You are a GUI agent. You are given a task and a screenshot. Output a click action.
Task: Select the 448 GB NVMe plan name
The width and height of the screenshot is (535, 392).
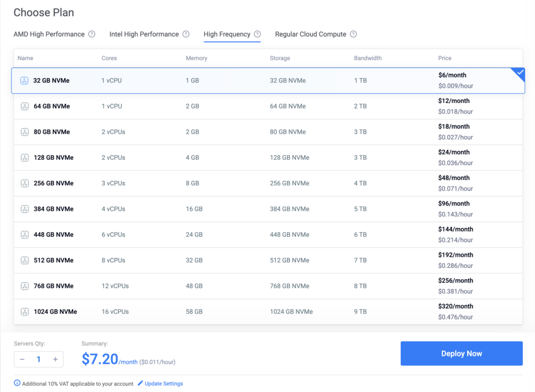pyautogui.click(x=54, y=235)
